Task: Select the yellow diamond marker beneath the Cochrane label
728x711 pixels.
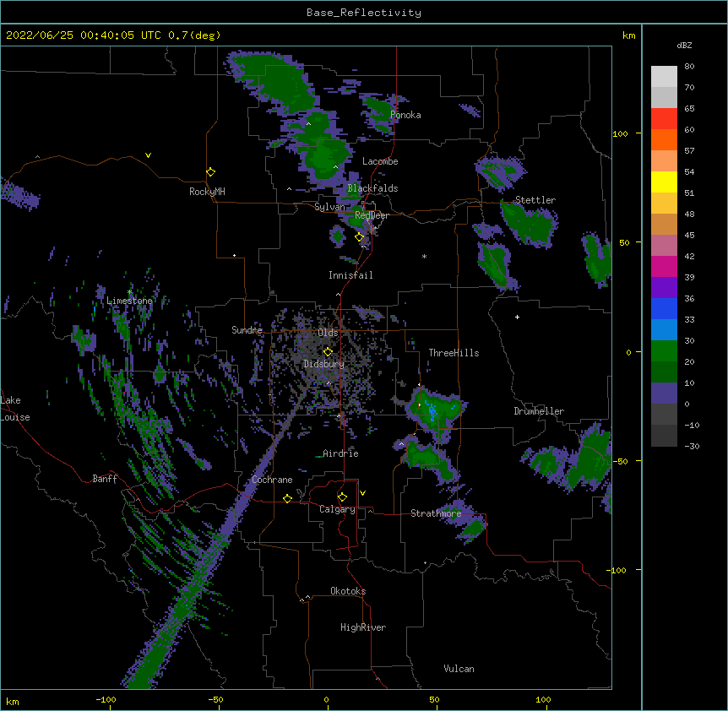Action: point(287,498)
